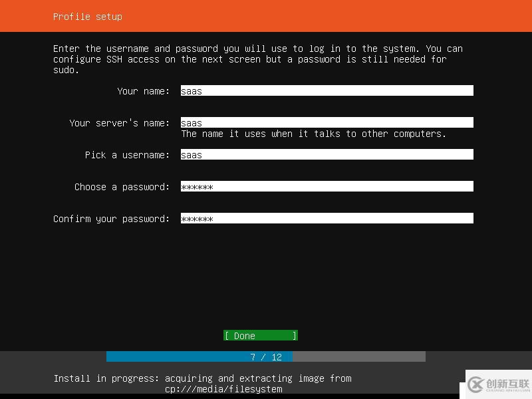Click the Your name input field

pyautogui.click(x=327, y=90)
